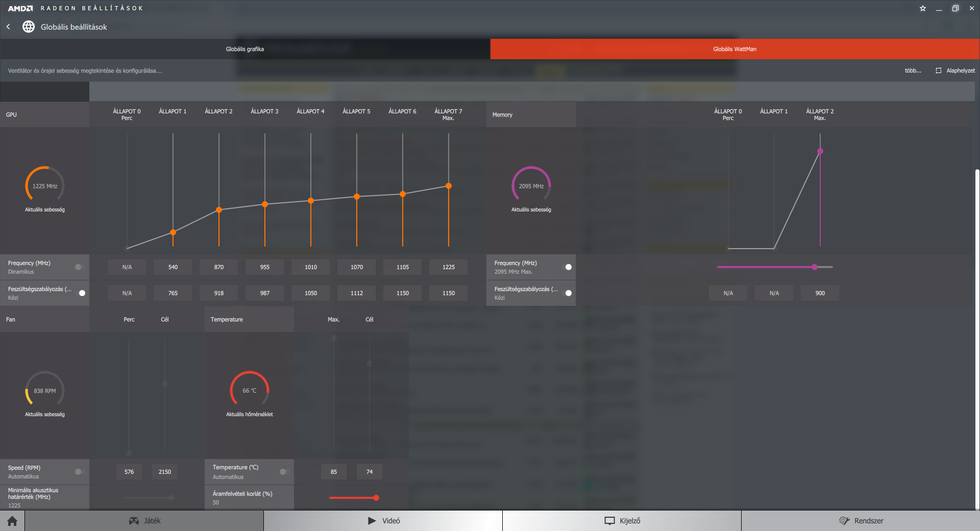The width and height of the screenshot is (980, 531).
Task: Click the voltage field under Állapot 7 Max.
Action: pyautogui.click(x=449, y=293)
